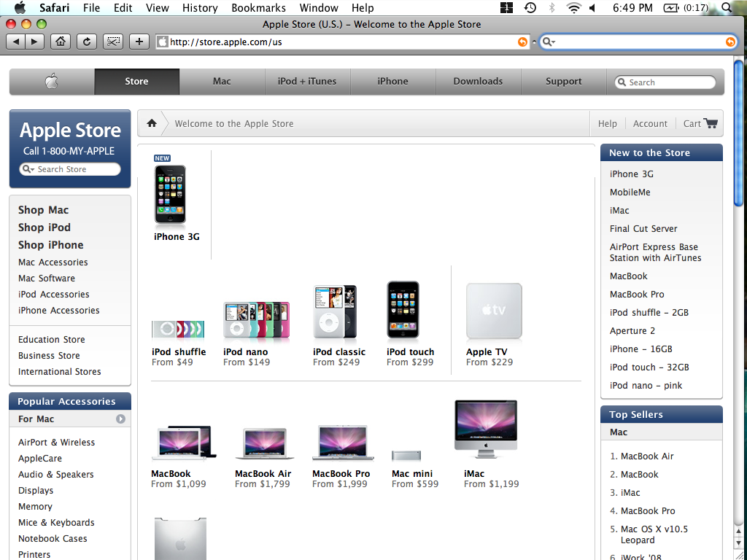
Task: Open the Bookmarks menu
Action: (x=259, y=7)
